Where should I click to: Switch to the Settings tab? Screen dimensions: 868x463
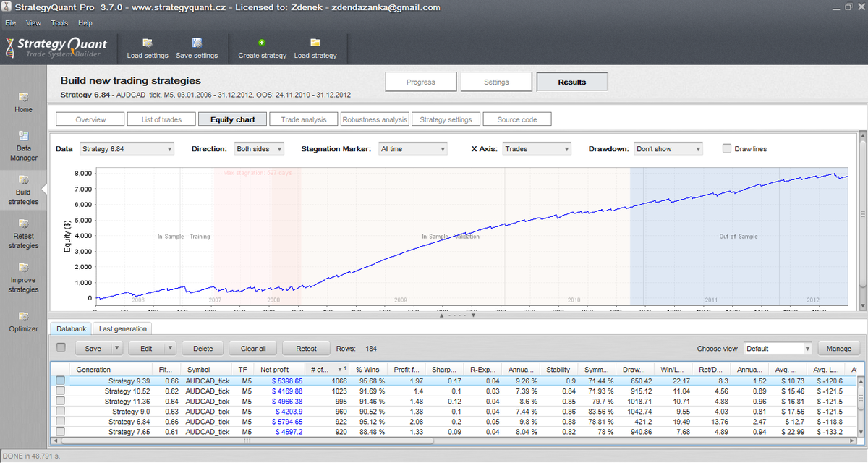point(496,82)
